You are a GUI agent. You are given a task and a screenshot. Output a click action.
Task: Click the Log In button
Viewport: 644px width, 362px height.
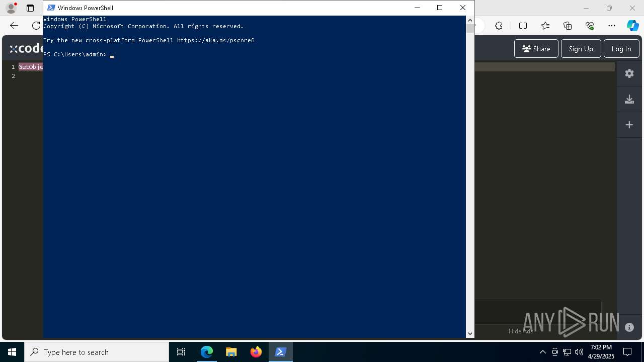point(621,49)
